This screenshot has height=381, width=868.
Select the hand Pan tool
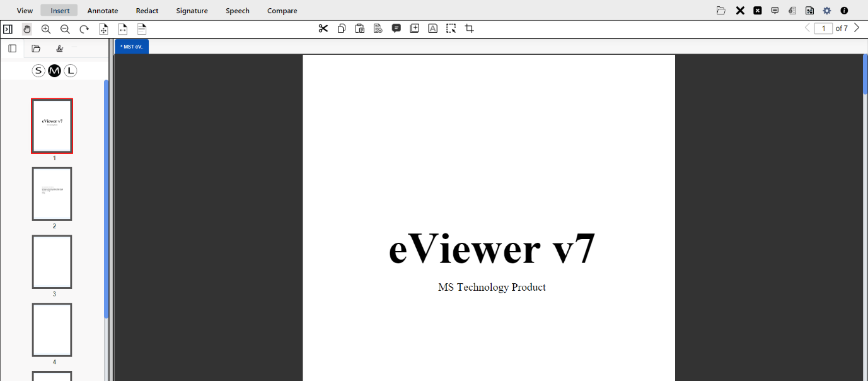point(27,29)
